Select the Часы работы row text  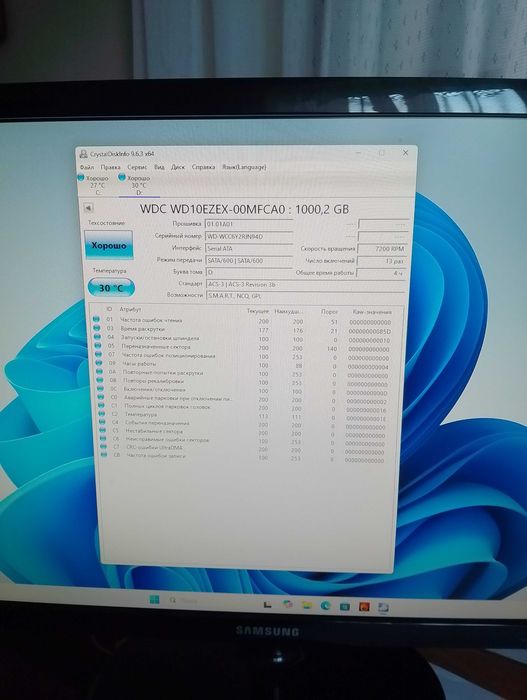tap(139, 363)
